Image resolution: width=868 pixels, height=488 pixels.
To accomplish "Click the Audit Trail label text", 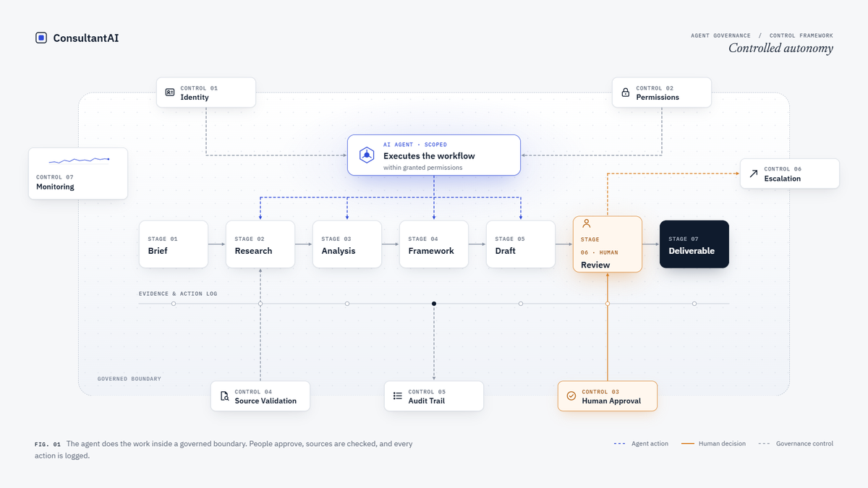I will point(427,401).
